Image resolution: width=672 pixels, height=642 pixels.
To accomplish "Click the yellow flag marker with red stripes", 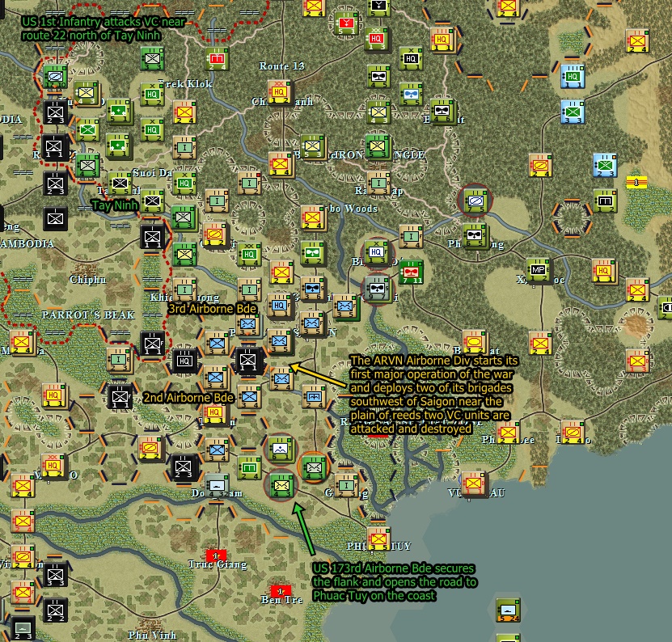I will point(636,182).
